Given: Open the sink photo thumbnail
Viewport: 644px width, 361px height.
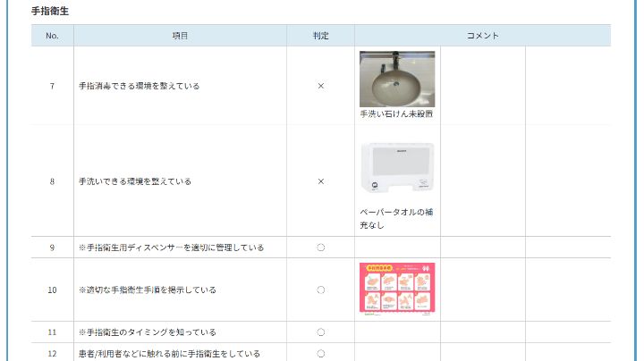Looking at the screenshot, I should [397, 79].
